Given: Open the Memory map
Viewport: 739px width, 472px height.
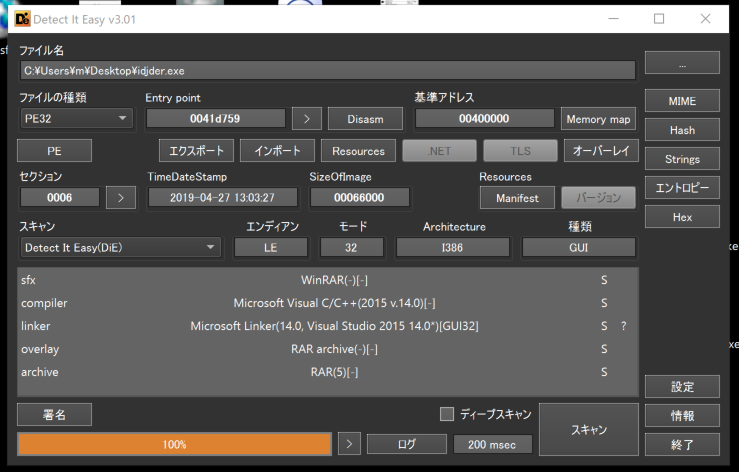Looking at the screenshot, I should [x=598, y=119].
